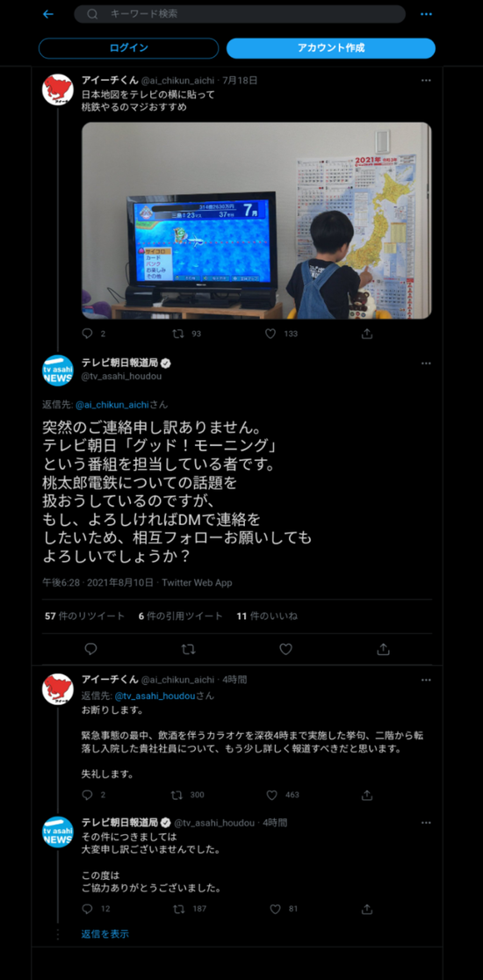Click the アカウント作成 button

point(330,48)
